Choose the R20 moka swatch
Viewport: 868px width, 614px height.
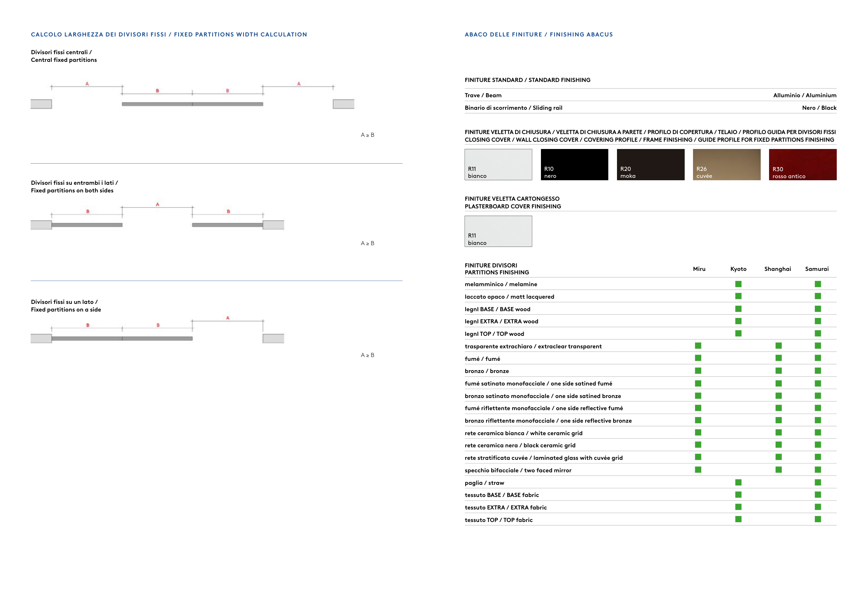[650, 165]
